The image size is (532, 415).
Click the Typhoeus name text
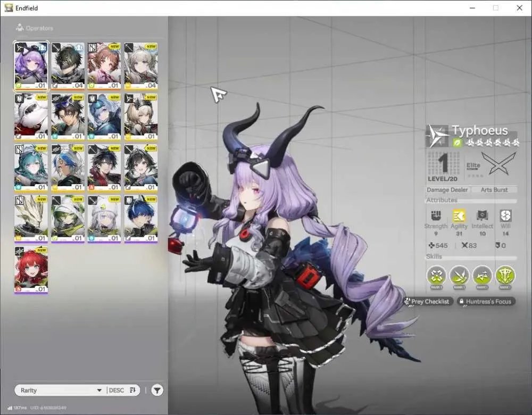point(480,130)
